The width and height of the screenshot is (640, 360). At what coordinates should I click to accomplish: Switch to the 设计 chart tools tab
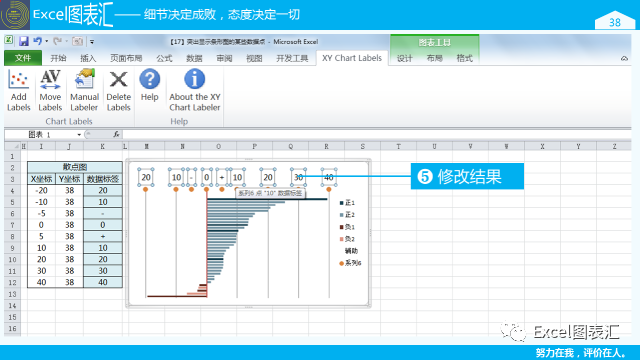(x=404, y=58)
